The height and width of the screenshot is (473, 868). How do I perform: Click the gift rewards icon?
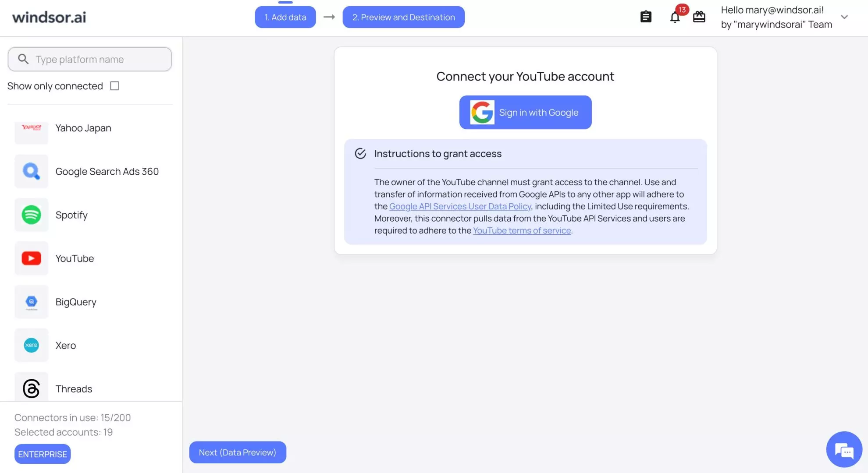pos(699,17)
